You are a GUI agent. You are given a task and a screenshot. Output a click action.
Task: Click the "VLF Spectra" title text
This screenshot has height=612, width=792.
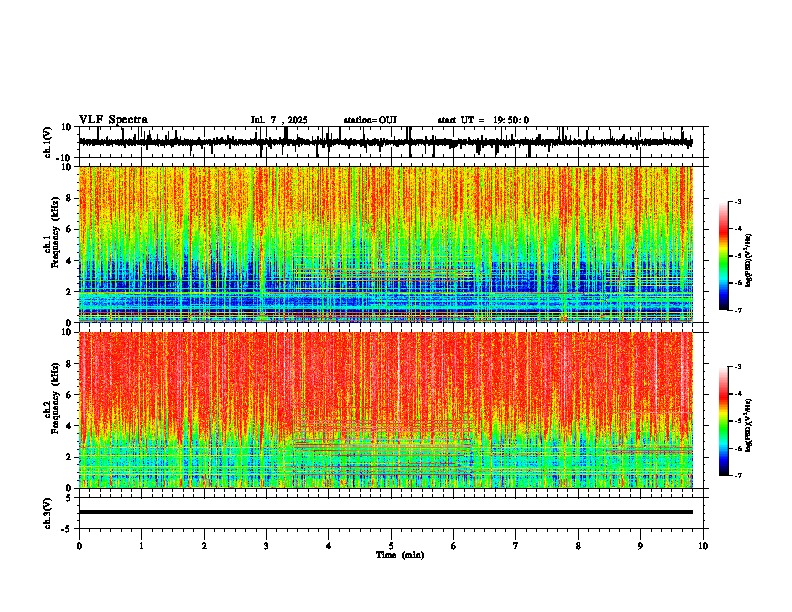pyautogui.click(x=113, y=120)
